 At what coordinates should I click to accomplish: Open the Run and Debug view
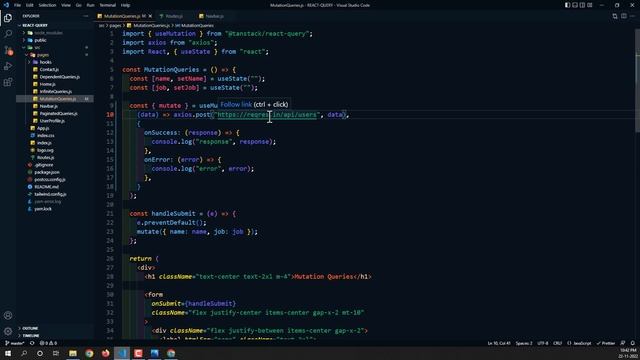pyautogui.click(x=8, y=66)
